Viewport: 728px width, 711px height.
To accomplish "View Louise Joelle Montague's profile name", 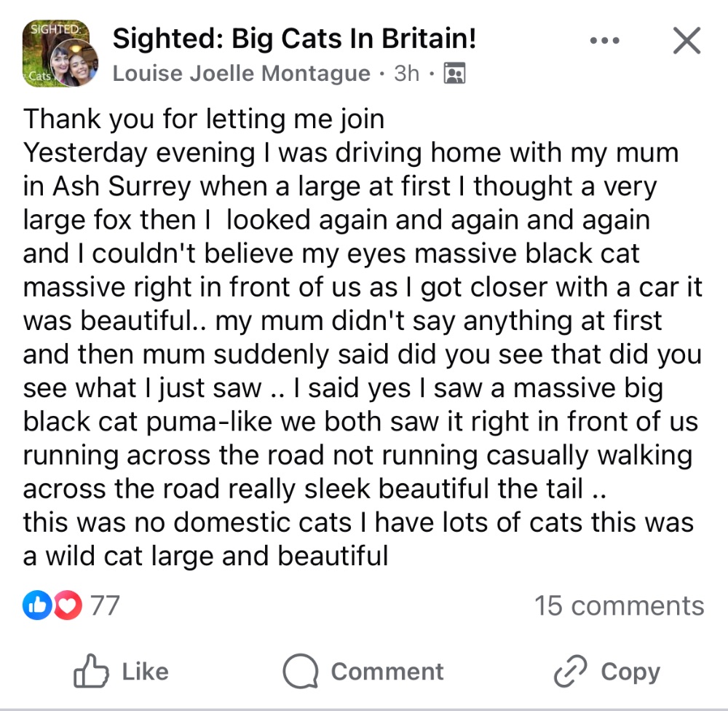I will point(242,74).
